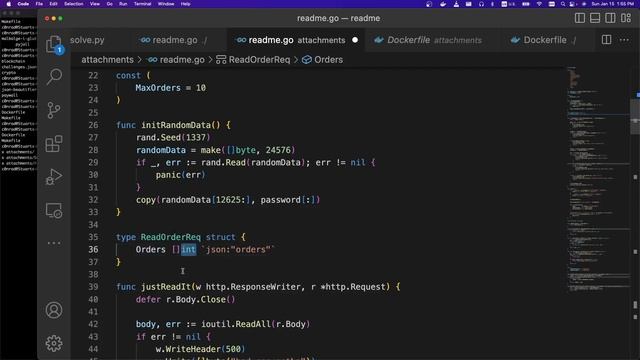Image resolution: width=640 pixels, height=360 pixels.
Task: Open the View menu
Action: click(95, 4)
